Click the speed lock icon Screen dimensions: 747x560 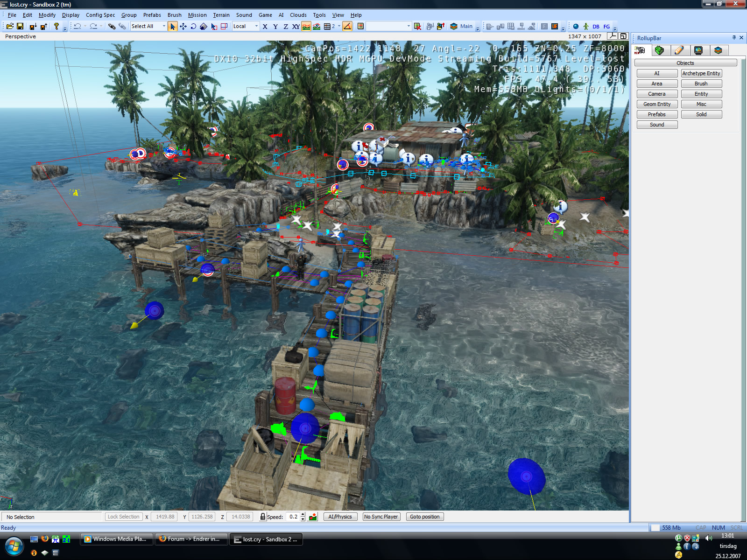[263, 517]
